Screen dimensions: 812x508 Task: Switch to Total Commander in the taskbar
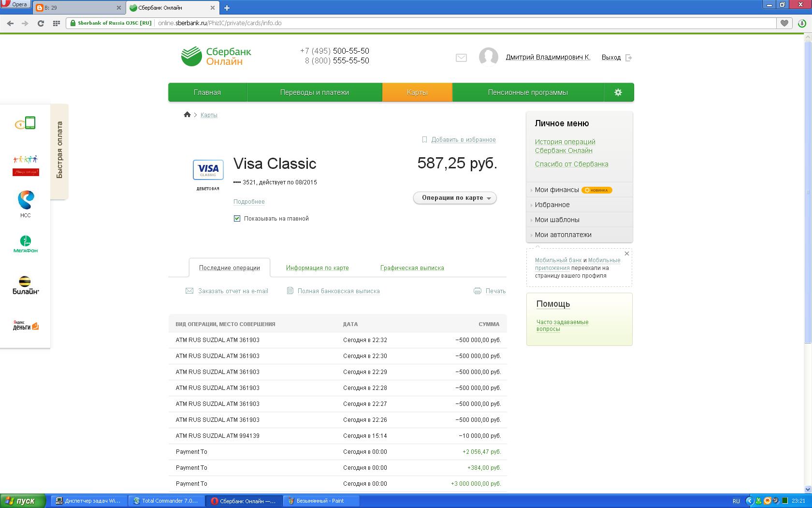tap(166, 501)
